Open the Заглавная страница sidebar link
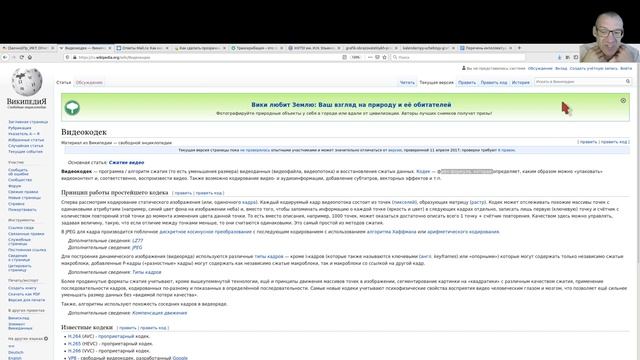The width and height of the screenshot is (640, 360). click(28, 122)
